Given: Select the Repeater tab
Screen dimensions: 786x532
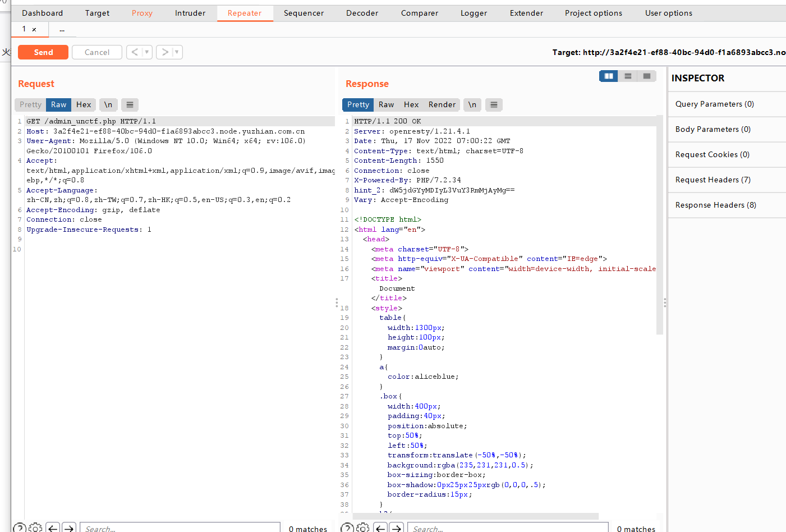Looking at the screenshot, I should [245, 13].
